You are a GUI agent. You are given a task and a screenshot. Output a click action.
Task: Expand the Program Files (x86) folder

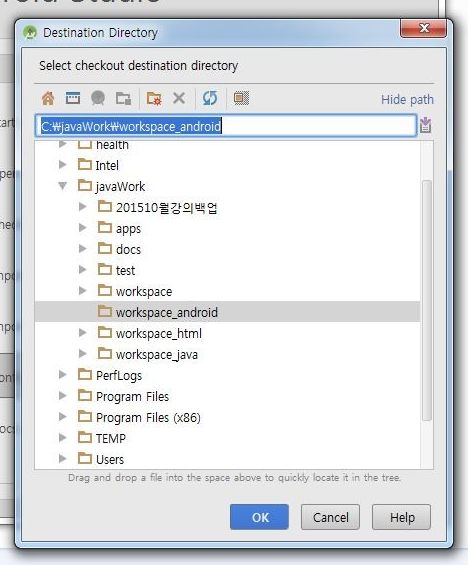pos(63,417)
